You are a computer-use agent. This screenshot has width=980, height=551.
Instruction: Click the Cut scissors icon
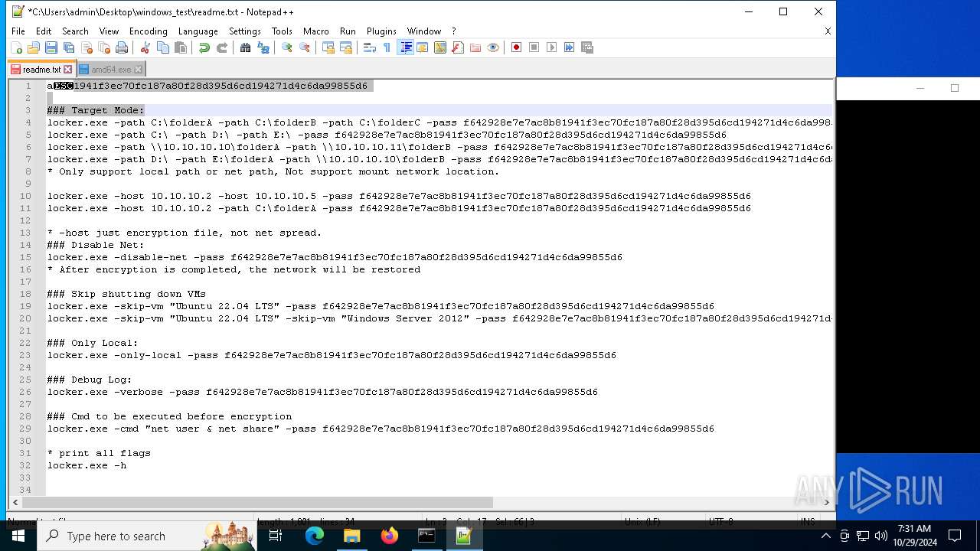coord(145,47)
